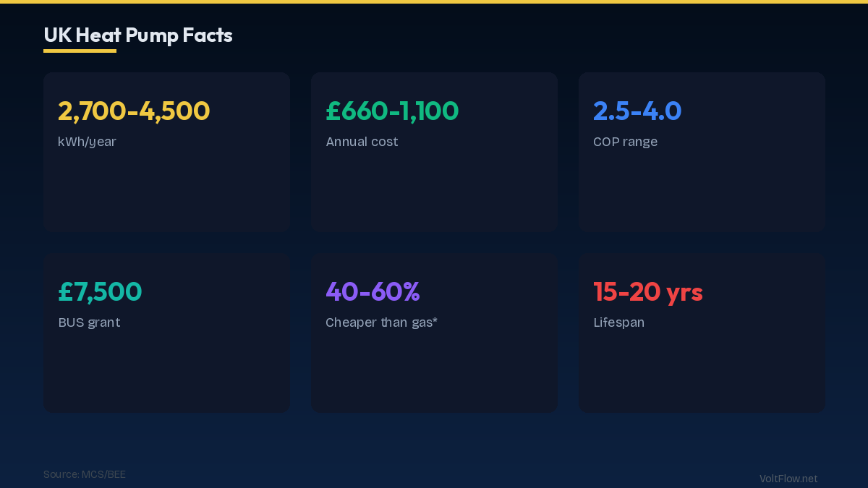Select the £660-1,100 annual cost figure

[x=392, y=111]
